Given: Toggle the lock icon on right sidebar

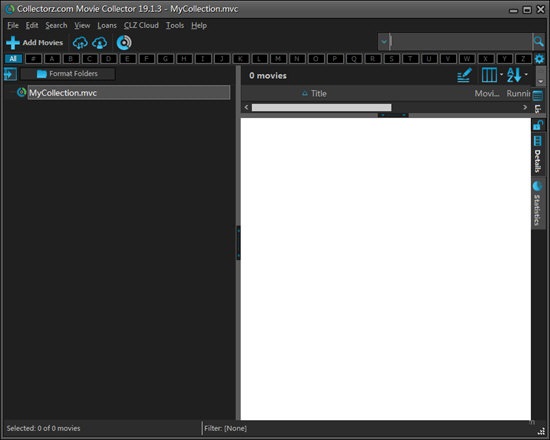Looking at the screenshot, I should (537, 125).
